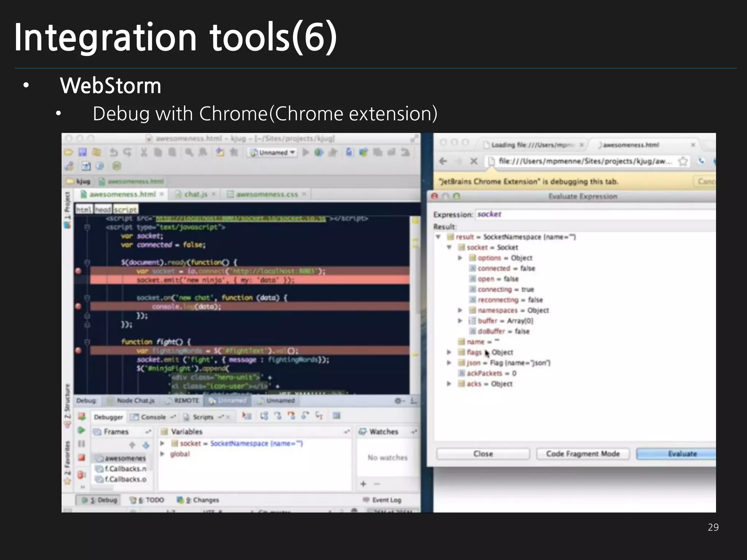
Task: Switch to the chat.js editor tab
Action: [x=196, y=194]
